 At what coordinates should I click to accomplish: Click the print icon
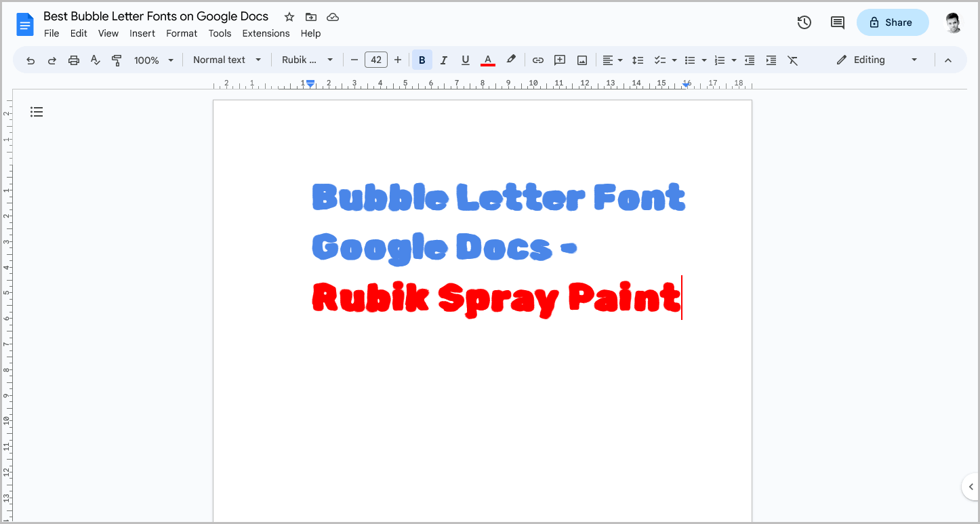[x=73, y=60]
